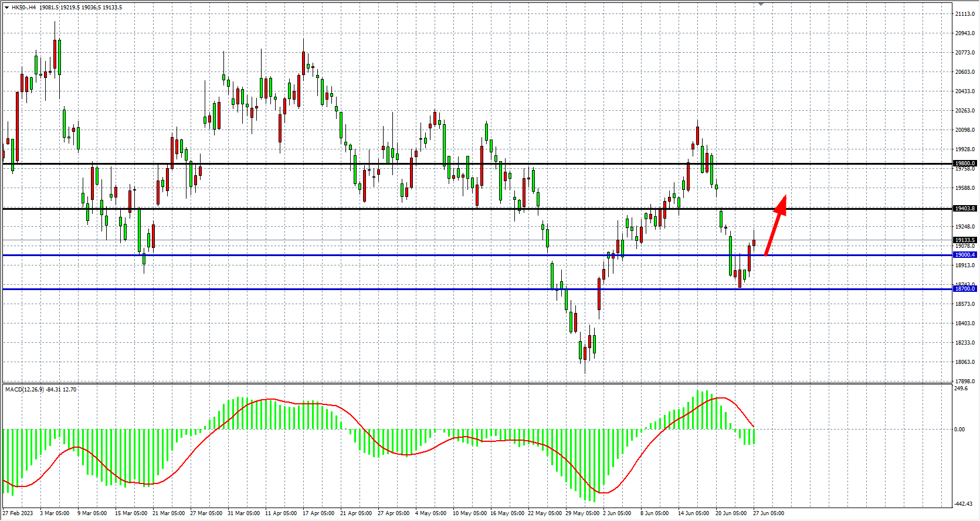Click the 14 Jun 05:00 time label
Image resolution: width=980 pixels, height=521 pixels.
(693, 513)
